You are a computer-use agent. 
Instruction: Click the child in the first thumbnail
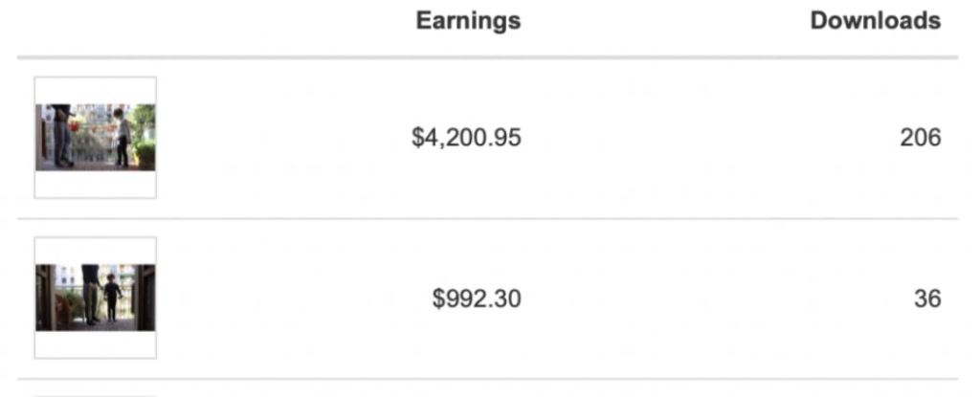point(122,137)
